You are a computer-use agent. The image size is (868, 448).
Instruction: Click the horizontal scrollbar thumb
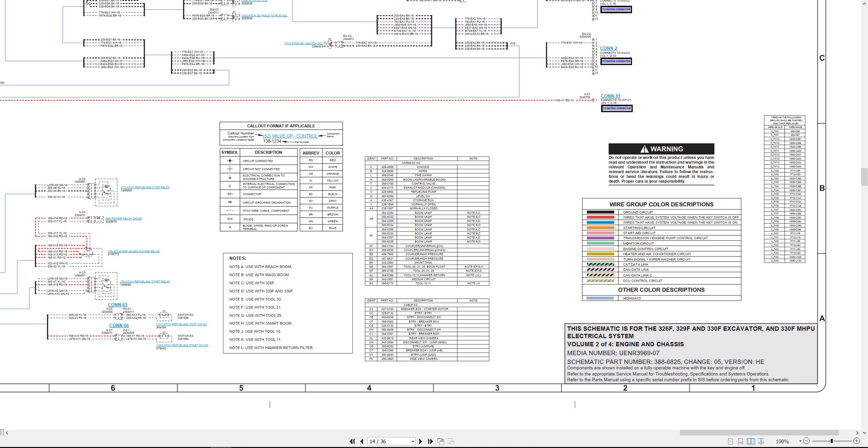click(759, 433)
